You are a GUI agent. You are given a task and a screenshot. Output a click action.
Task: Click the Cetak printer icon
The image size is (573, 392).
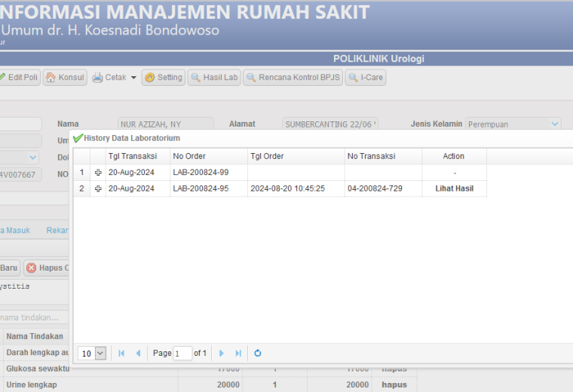97,78
